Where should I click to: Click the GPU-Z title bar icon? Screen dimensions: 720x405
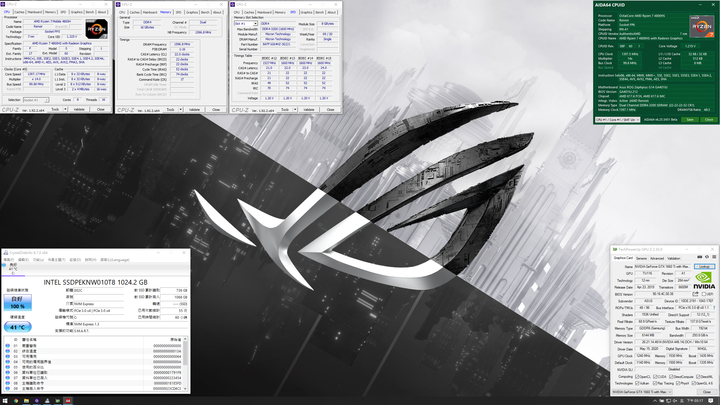(615, 249)
